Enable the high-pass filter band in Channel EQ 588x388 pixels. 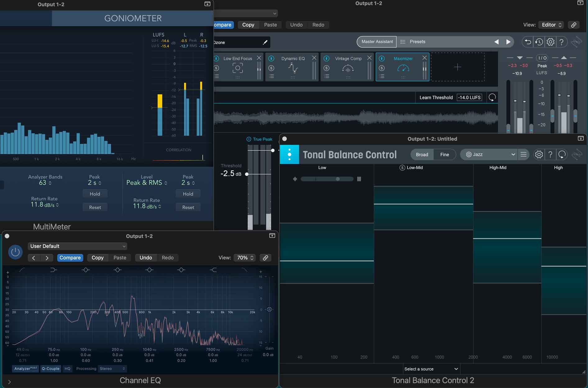(22, 270)
